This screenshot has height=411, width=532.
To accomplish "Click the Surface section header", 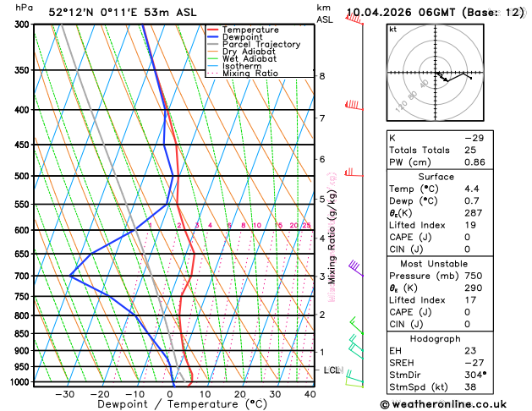I will (x=436, y=177).
